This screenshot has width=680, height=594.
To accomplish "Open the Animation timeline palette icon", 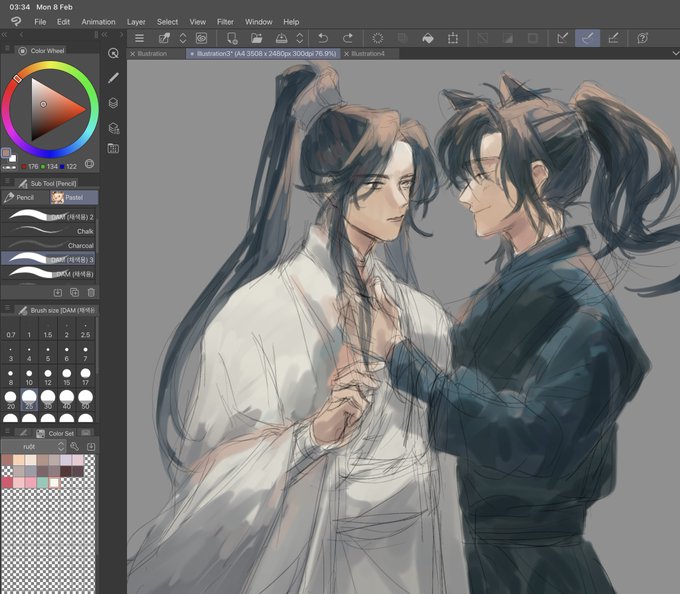I will click(113, 149).
